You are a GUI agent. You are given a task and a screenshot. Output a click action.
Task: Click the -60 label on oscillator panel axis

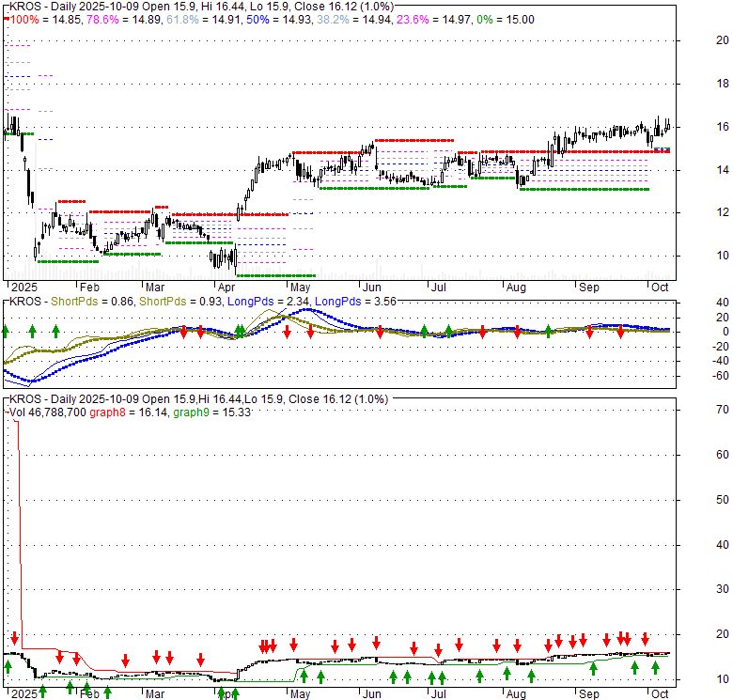click(x=721, y=376)
